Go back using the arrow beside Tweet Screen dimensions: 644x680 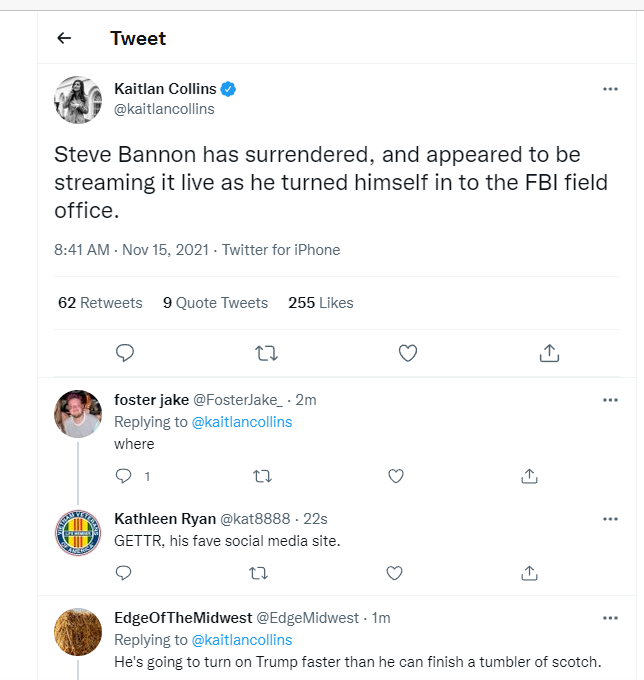[x=64, y=38]
